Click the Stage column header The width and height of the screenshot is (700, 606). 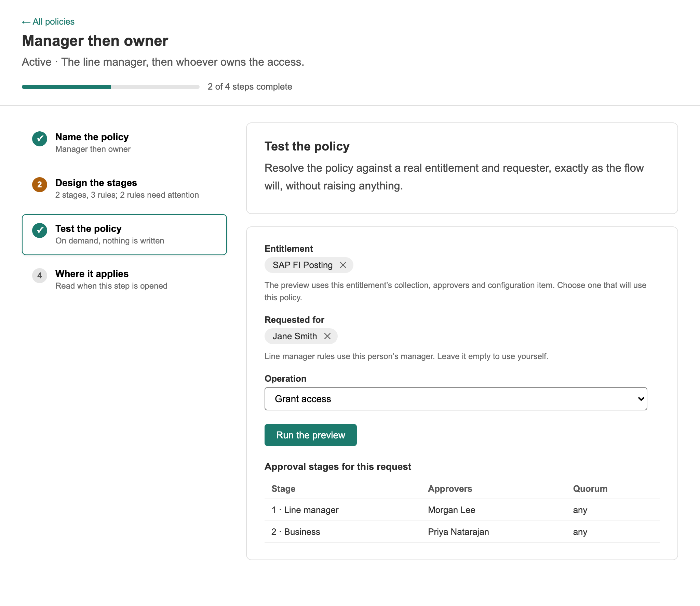pyautogui.click(x=283, y=489)
